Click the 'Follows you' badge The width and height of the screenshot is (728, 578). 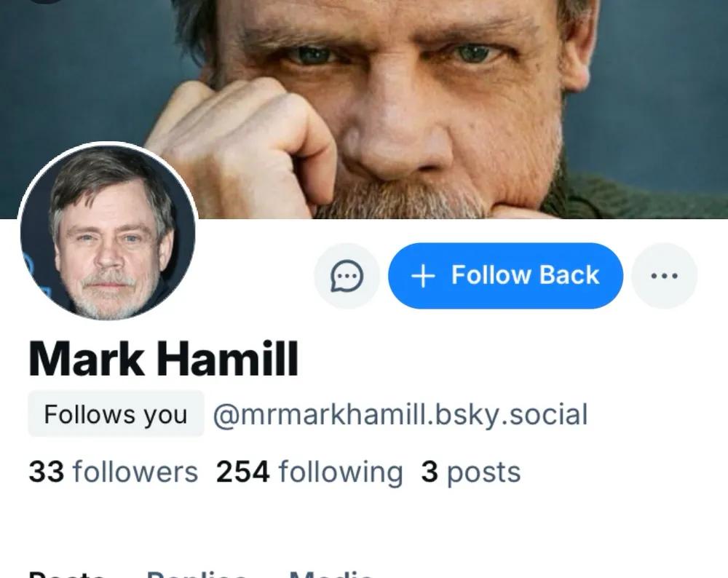click(116, 414)
